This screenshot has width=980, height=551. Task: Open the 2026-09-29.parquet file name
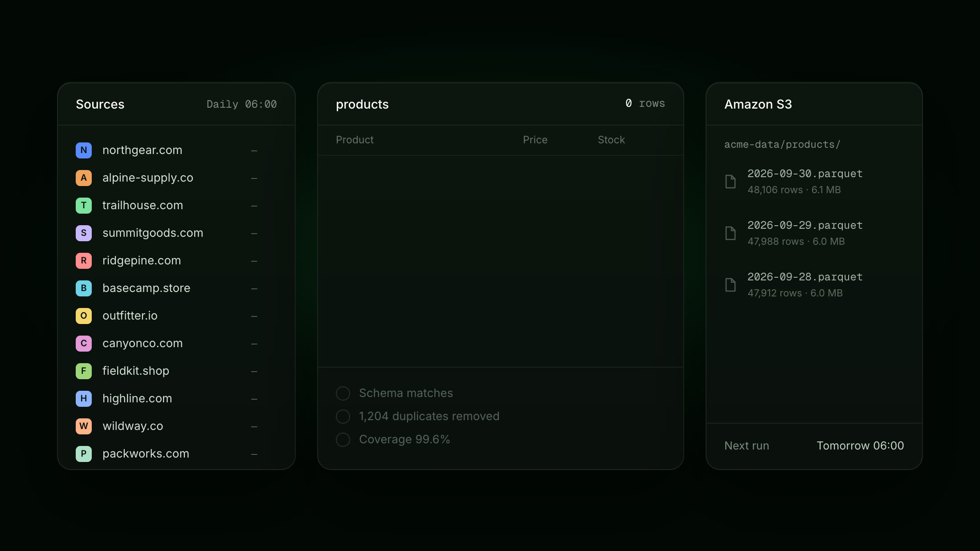[x=805, y=225]
